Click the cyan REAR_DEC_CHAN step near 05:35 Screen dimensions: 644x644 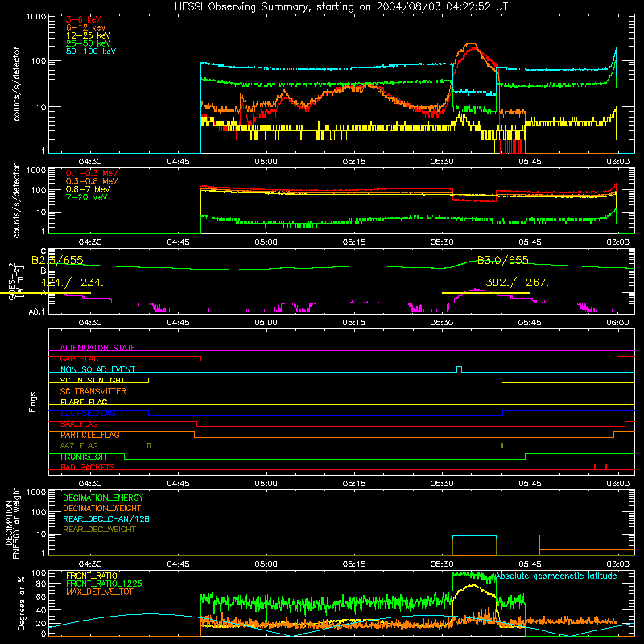point(474,536)
